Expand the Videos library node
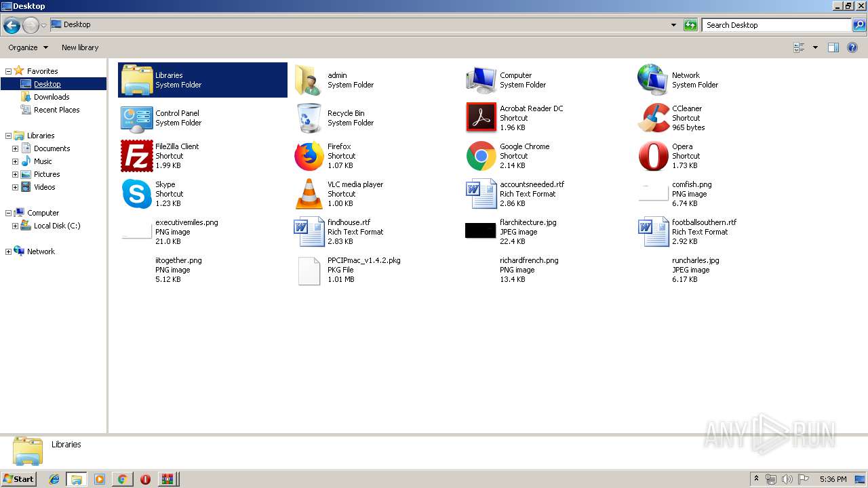This screenshot has height=488, width=868. (15, 187)
